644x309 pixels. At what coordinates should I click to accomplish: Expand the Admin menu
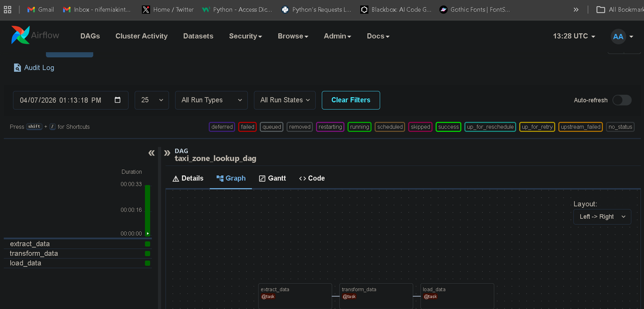pos(338,36)
